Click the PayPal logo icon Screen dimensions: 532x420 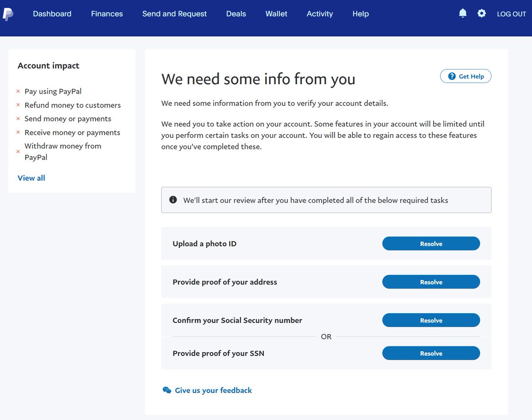pos(8,14)
